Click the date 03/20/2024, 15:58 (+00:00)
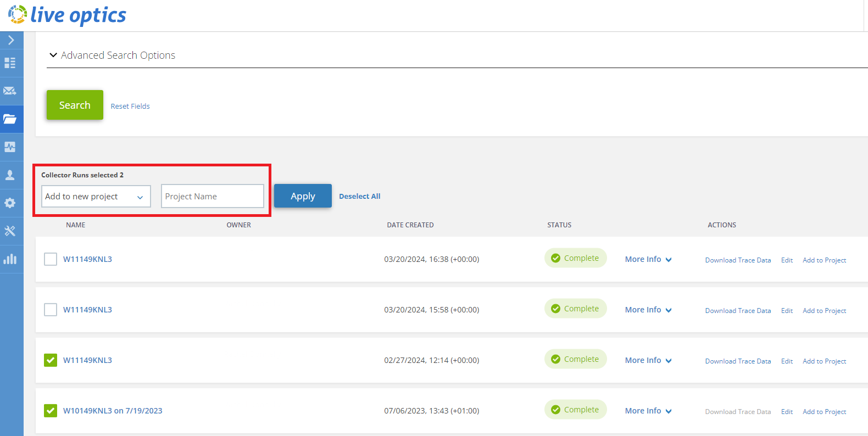 (432, 310)
